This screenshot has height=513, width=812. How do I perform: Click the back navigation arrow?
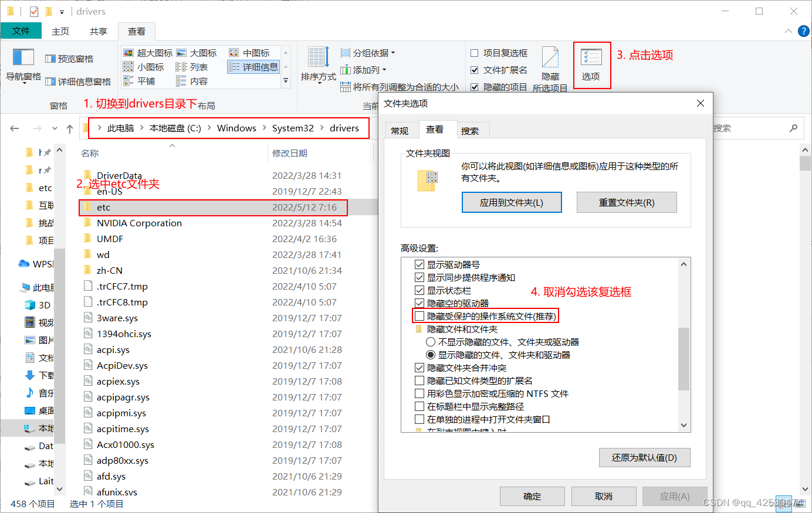[x=15, y=128]
